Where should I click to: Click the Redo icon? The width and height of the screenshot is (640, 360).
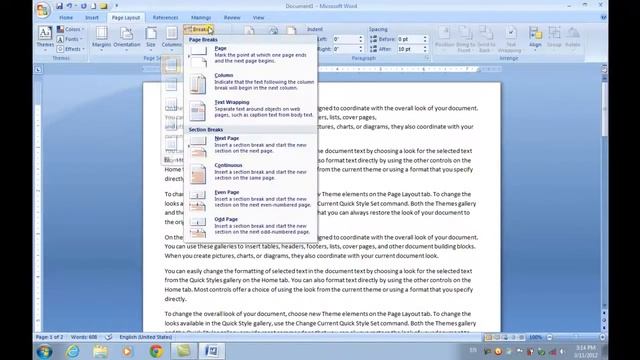pyautogui.click(x=84, y=6)
